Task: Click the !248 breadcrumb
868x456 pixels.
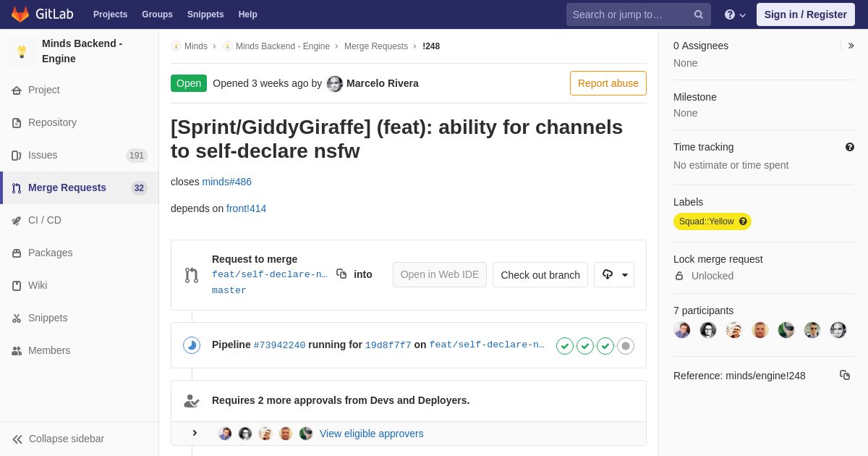Action: 431,46
